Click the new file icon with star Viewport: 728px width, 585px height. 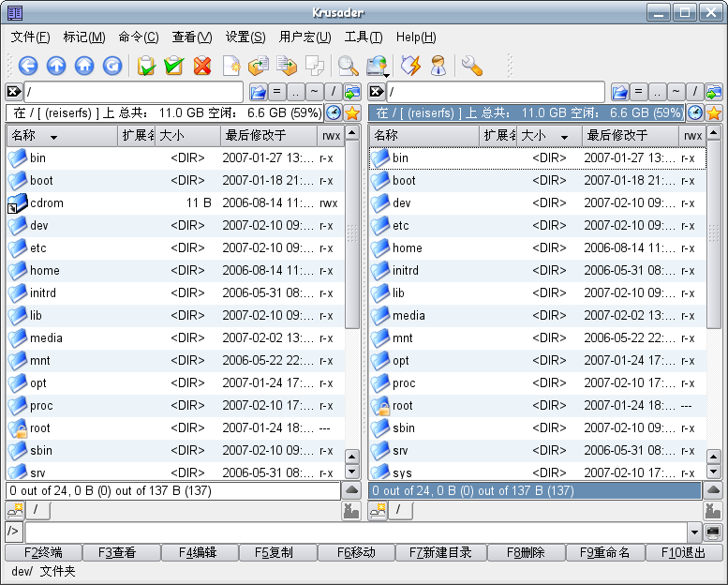point(231,66)
